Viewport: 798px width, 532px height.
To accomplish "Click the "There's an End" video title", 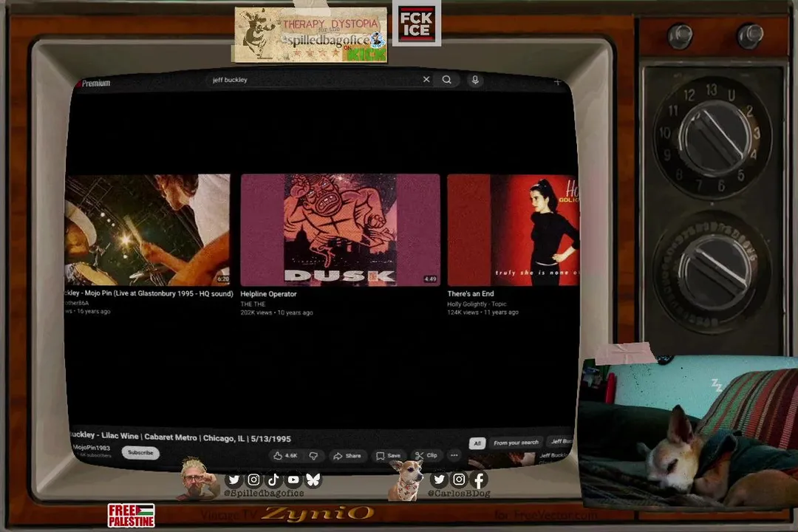I will click(x=470, y=294).
